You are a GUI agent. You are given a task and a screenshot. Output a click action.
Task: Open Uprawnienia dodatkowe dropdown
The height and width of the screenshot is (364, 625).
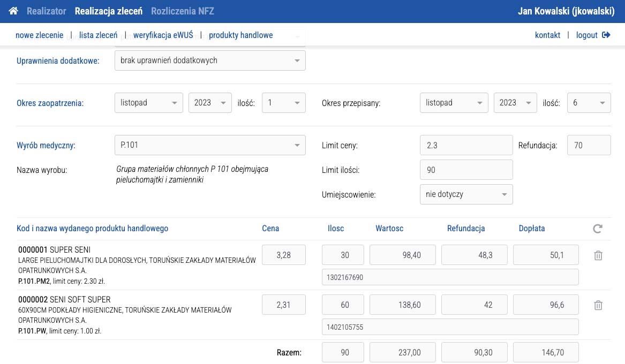click(x=210, y=60)
